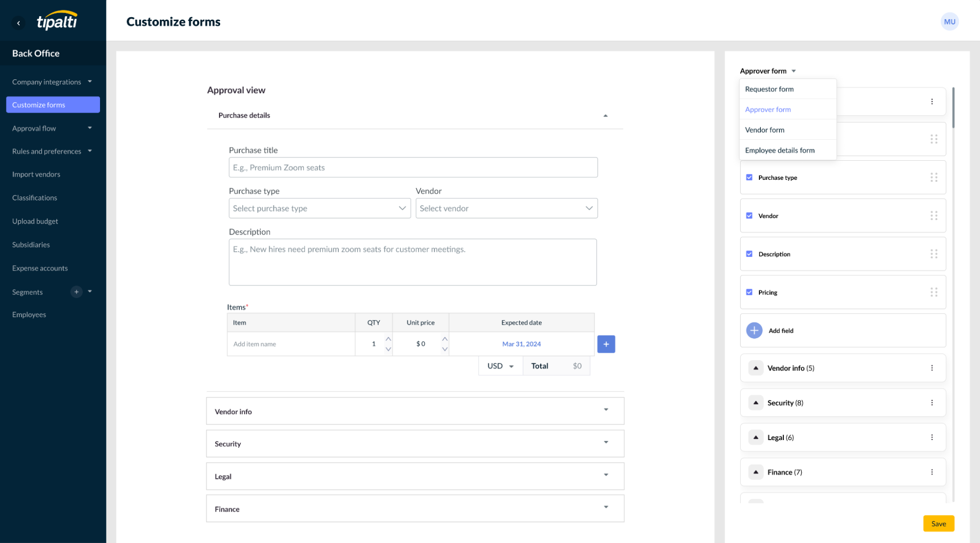The width and height of the screenshot is (980, 543).
Task: Open Classifications in sidebar
Action: tap(34, 198)
